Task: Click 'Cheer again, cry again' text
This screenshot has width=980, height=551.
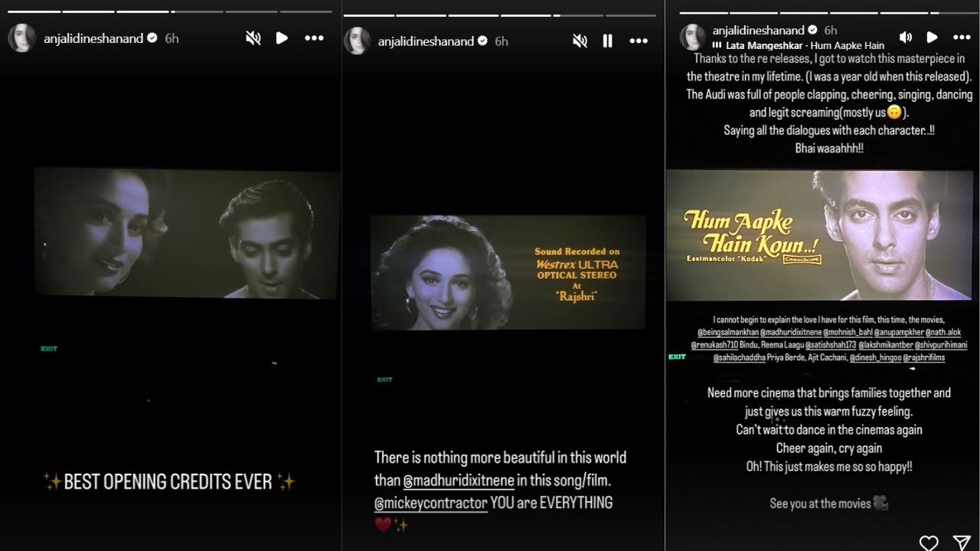Action: tap(829, 448)
